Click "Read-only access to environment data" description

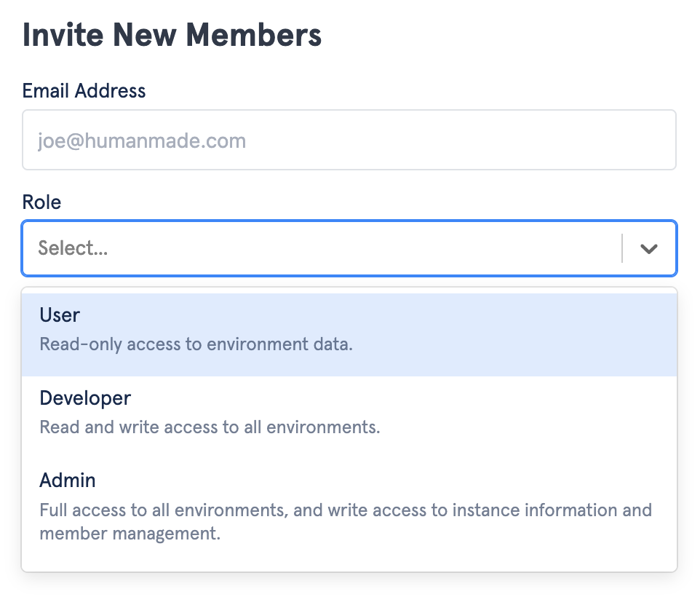(196, 344)
